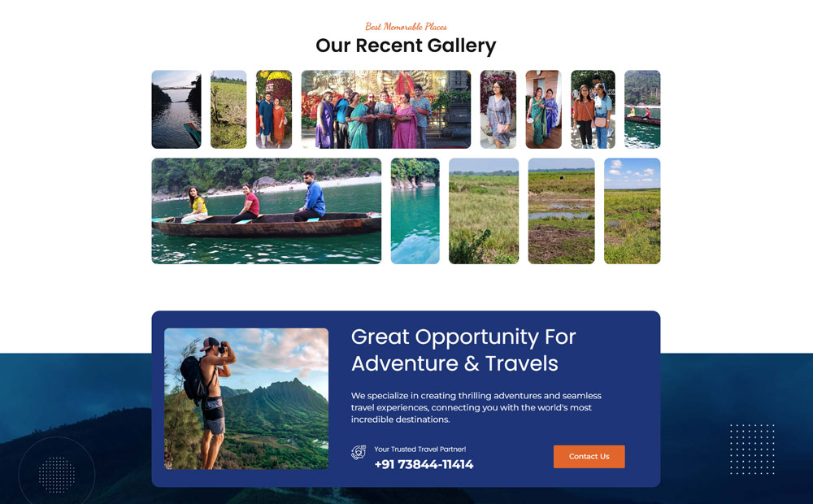Click the phone support icon
The width and height of the screenshot is (813, 504).
[359, 453]
